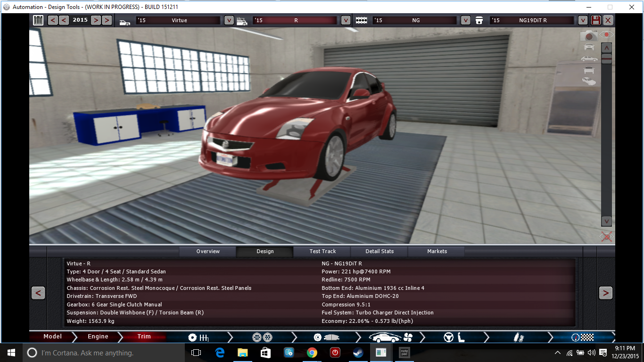Click 'Gearbox: 6 Gear Single Clutch Manual' line
644x362 pixels.
(115, 304)
